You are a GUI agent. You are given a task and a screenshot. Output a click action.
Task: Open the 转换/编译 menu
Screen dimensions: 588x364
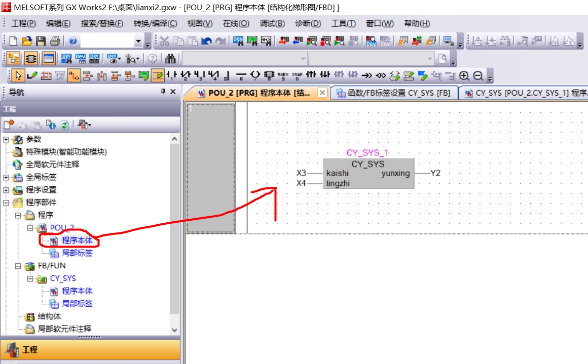coord(155,23)
